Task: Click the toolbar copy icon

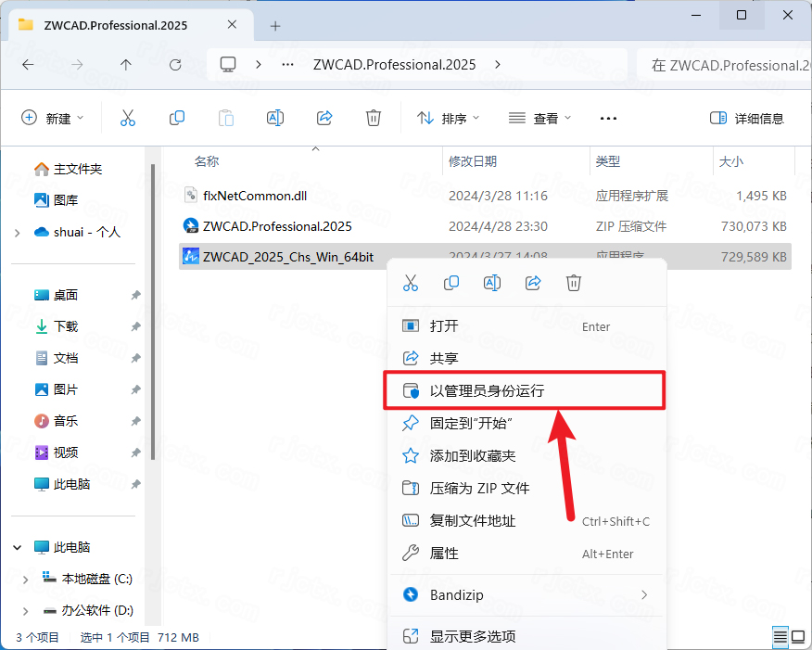Action: pos(177,118)
